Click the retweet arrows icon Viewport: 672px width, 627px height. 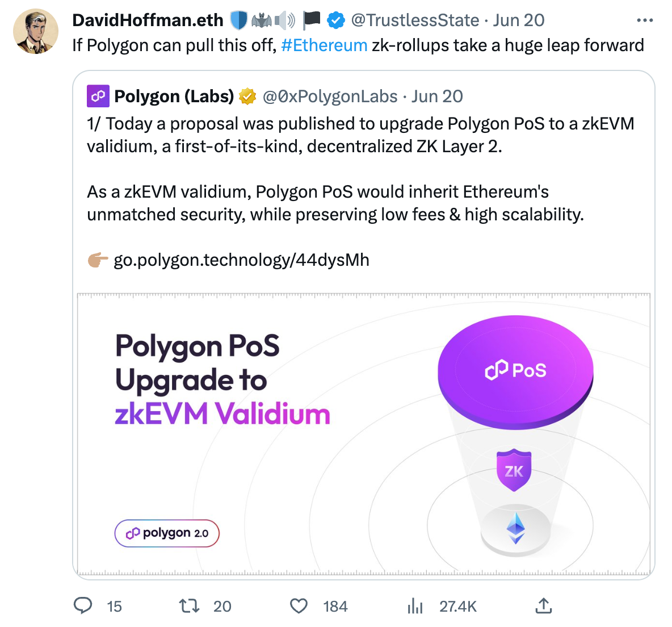pyautogui.click(x=189, y=605)
